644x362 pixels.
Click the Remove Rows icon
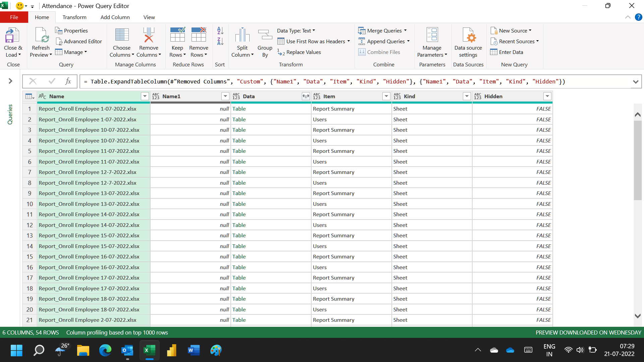coord(199,35)
